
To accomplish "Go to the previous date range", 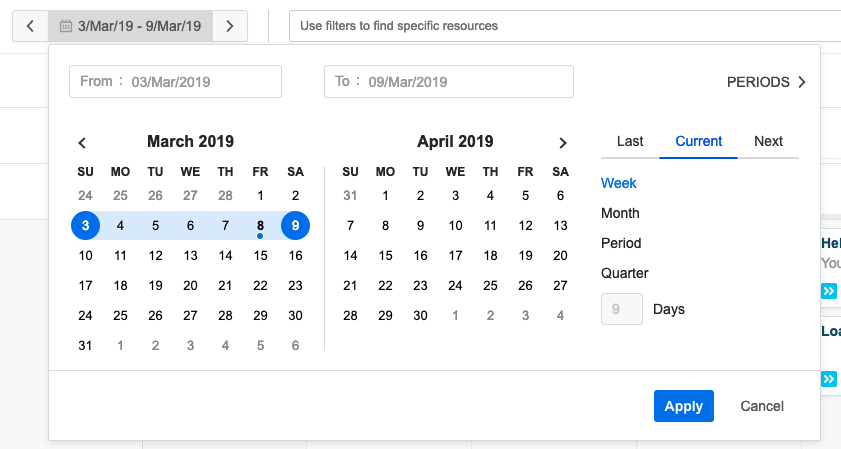I will pyautogui.click(x=30, y=26).
